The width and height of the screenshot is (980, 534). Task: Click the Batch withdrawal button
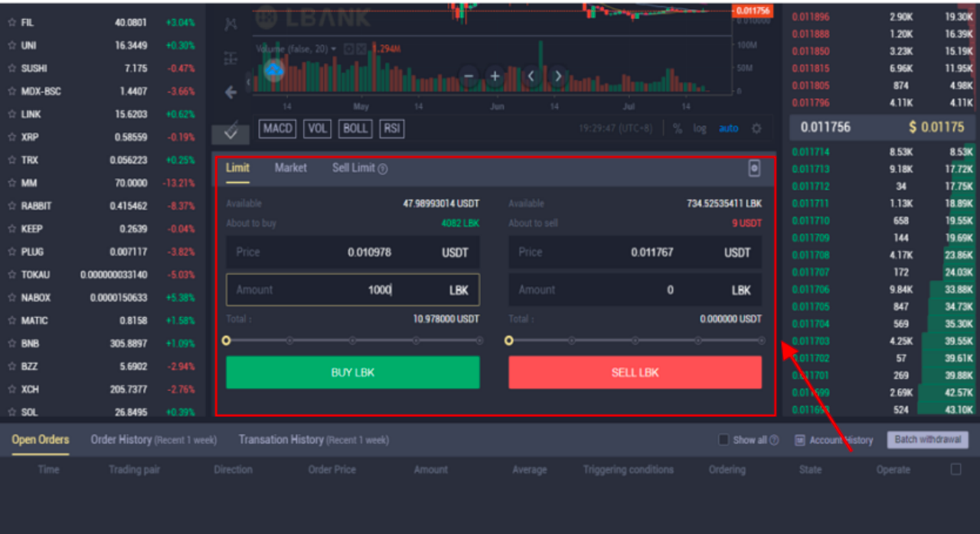tap(928, 440)
